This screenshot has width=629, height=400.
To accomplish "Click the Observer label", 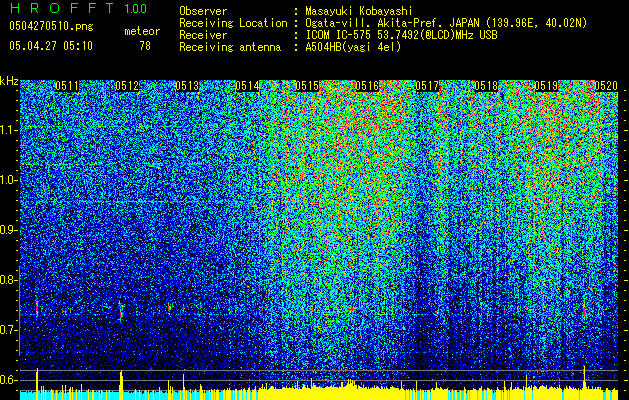I will 203,11.
